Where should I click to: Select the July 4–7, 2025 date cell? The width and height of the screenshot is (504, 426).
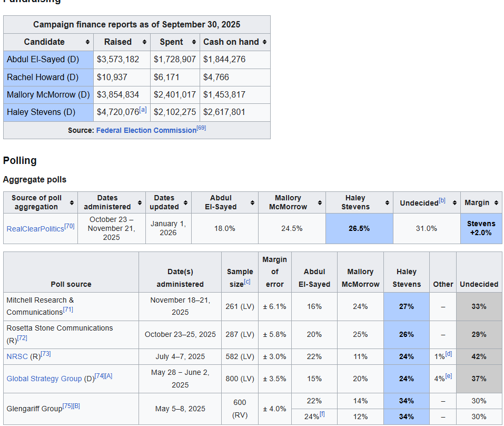tap(180, 356)
